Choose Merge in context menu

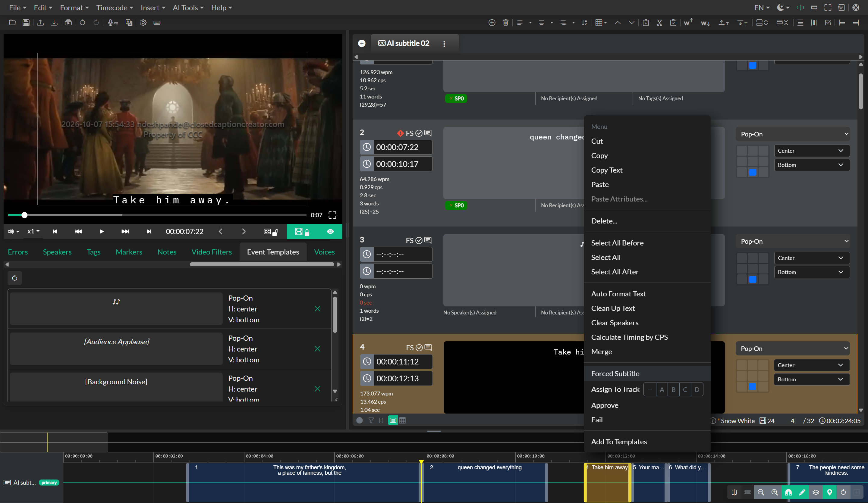tap(601, 351)
